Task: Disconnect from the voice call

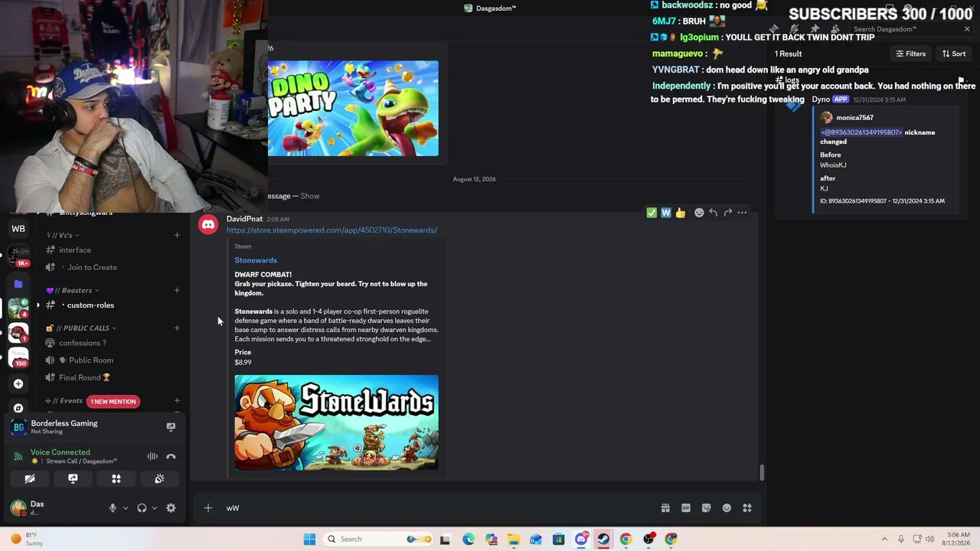Action: click(x=171, y=457)
